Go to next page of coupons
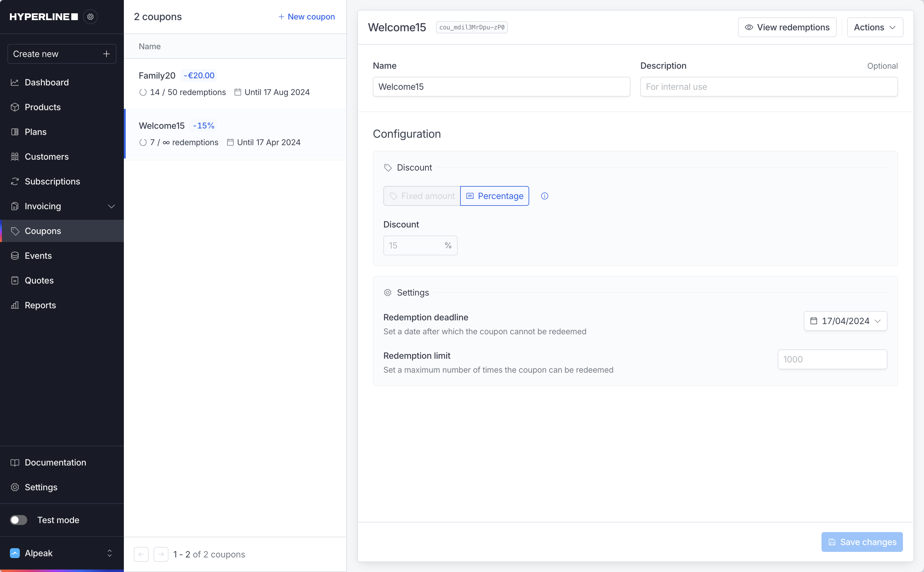 (161, 554)
